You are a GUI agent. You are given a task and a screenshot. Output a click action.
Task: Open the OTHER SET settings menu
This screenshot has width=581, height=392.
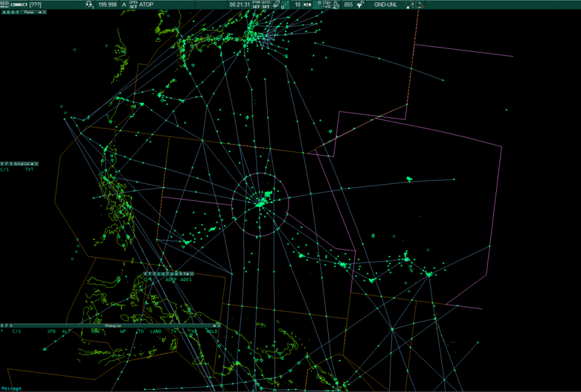(x=256, y=4)
